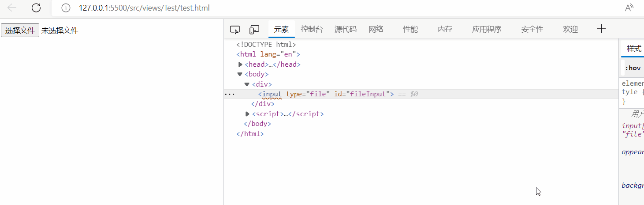Switch to the 元素 tab
Viewport: 644px width, 205px height.
[x=282, y=29]
